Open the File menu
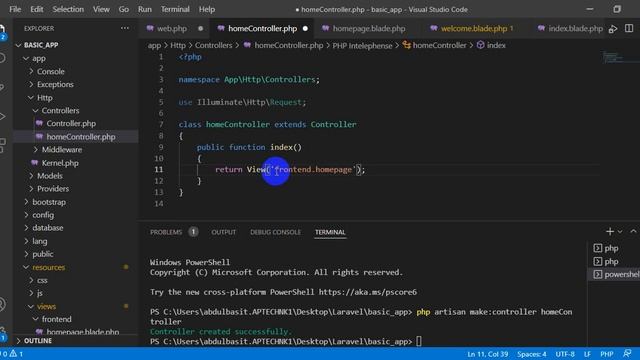The width and height of the screenshot is (640, 360). point(15,9)
